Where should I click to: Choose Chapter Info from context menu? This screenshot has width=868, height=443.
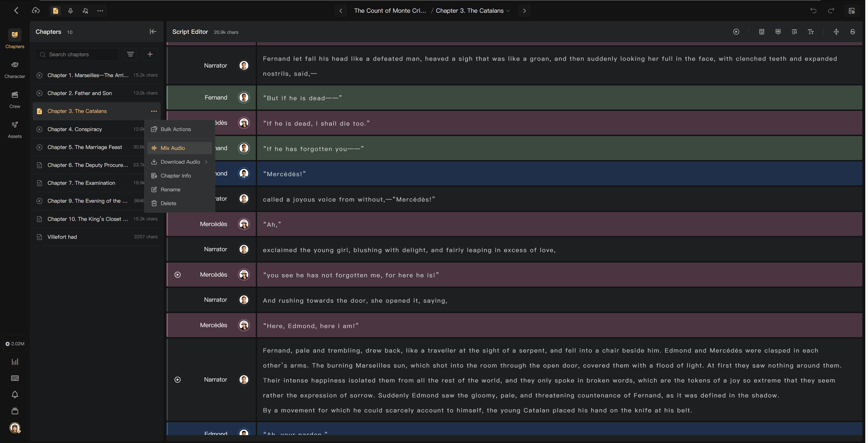(180, 176)
